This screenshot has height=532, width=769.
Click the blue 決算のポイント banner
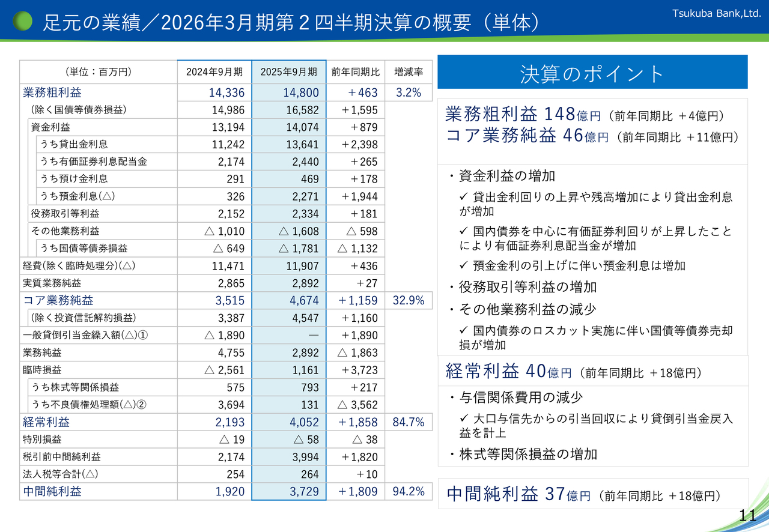[x=592, y=73]
